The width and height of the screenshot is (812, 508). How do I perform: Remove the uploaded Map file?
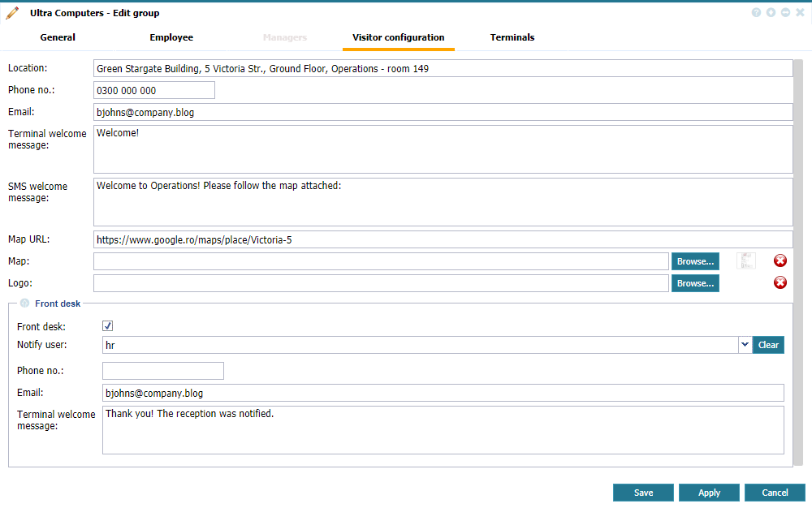[x=780, y=260]
